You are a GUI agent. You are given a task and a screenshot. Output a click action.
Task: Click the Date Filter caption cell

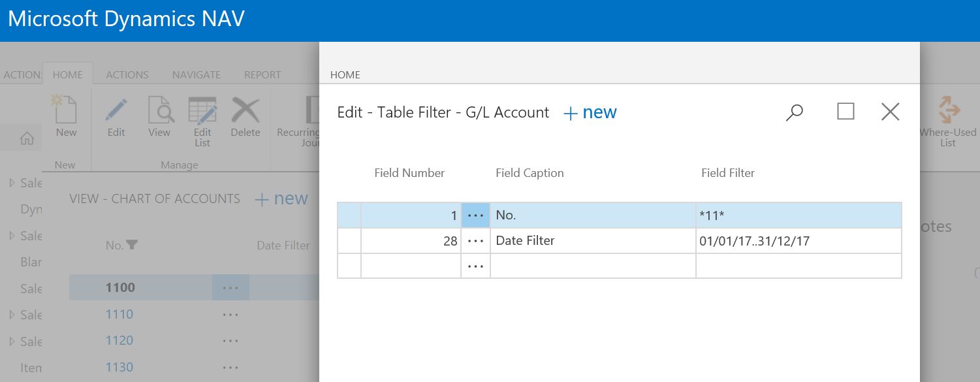pyautogui.click(x=593, y=241)
